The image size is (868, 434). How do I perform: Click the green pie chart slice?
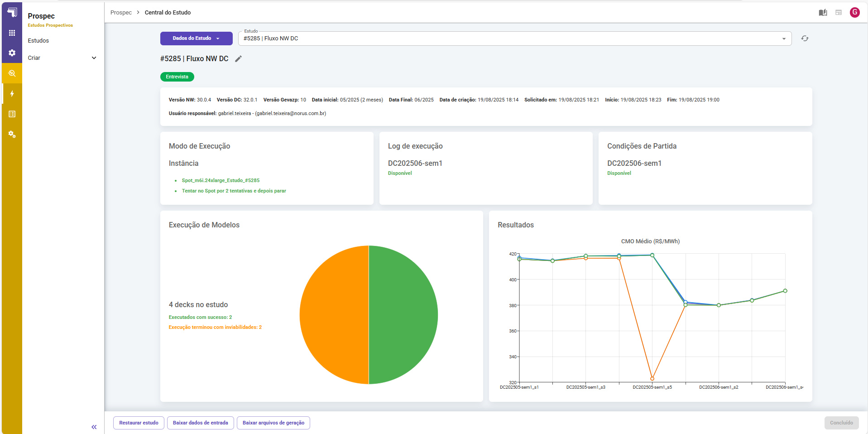tap(403, 315)
